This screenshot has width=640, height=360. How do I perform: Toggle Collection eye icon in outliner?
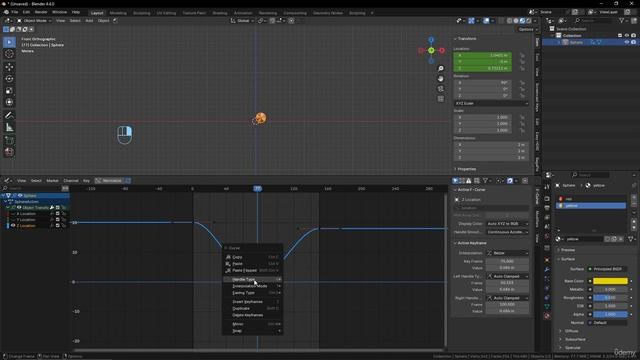pyautogui.click(x=627, y=36)
